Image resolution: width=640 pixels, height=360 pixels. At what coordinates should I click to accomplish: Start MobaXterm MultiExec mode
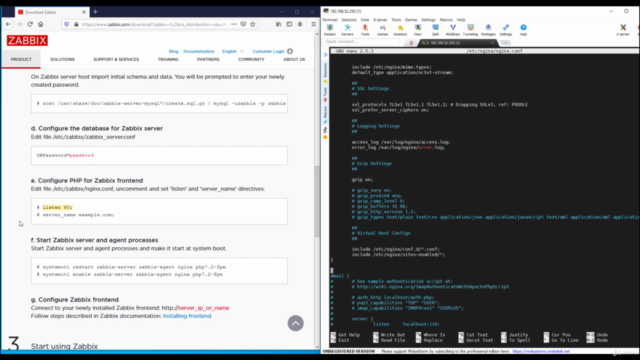pyautogui.click(x=453, y=29)
